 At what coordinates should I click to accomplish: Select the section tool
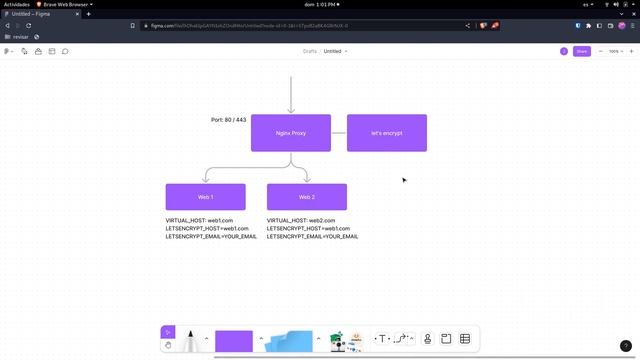[446, 339]
